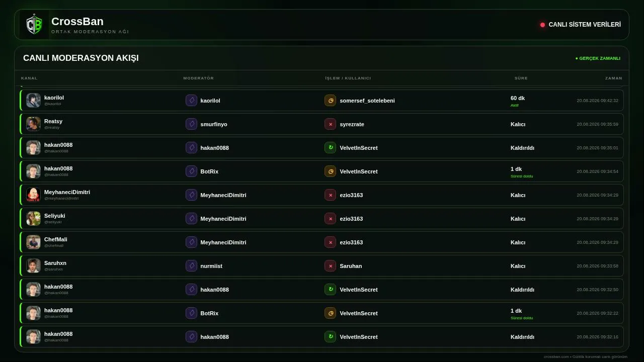Image resolution: width=644 pixels, height=362 pixels.
Task: Click the moderator badge icon next to nurmiist
Action: point(191,266)
